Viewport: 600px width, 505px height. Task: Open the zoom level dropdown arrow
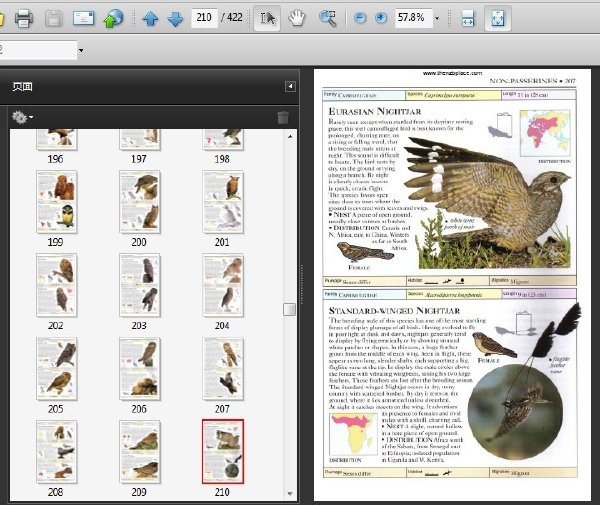(437, 18)
